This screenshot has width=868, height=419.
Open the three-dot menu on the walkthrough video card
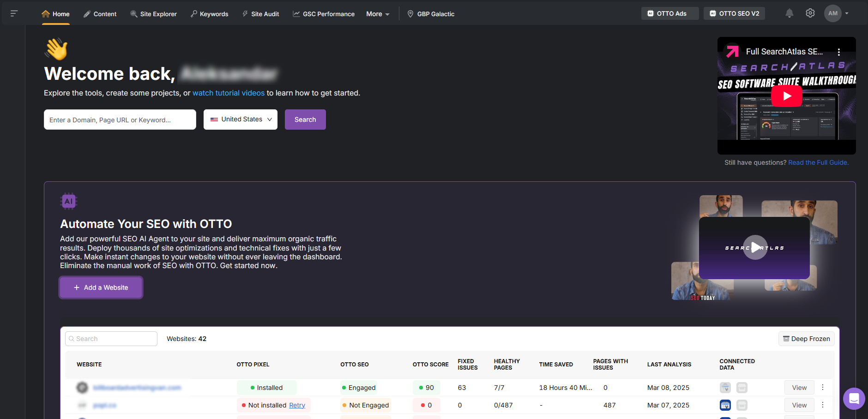(x=839, y=52)
